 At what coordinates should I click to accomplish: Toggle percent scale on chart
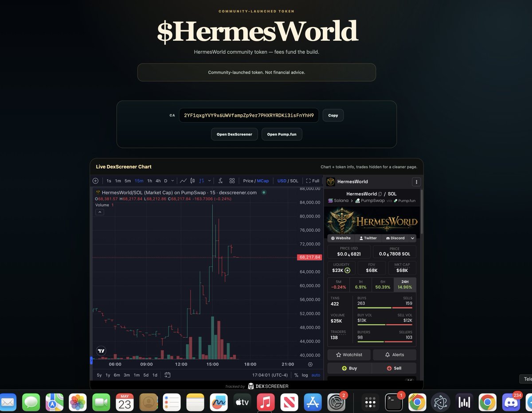(x=296, y=375)
